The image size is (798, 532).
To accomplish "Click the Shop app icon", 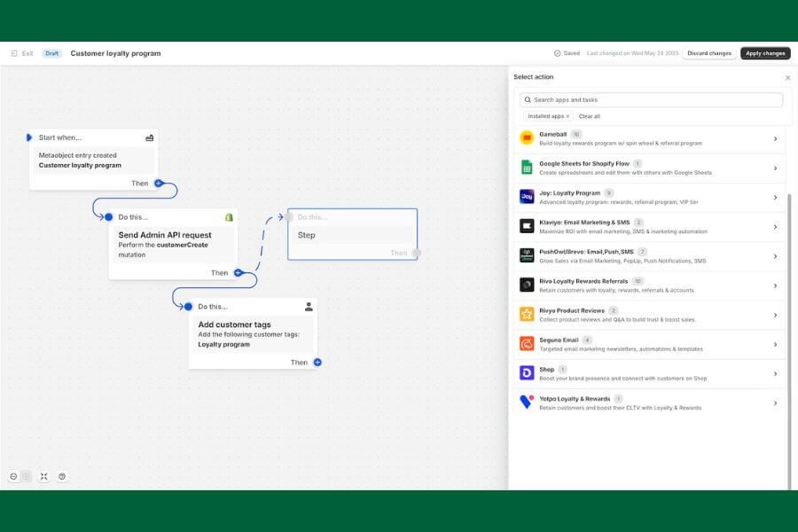I will pos(527,373).
